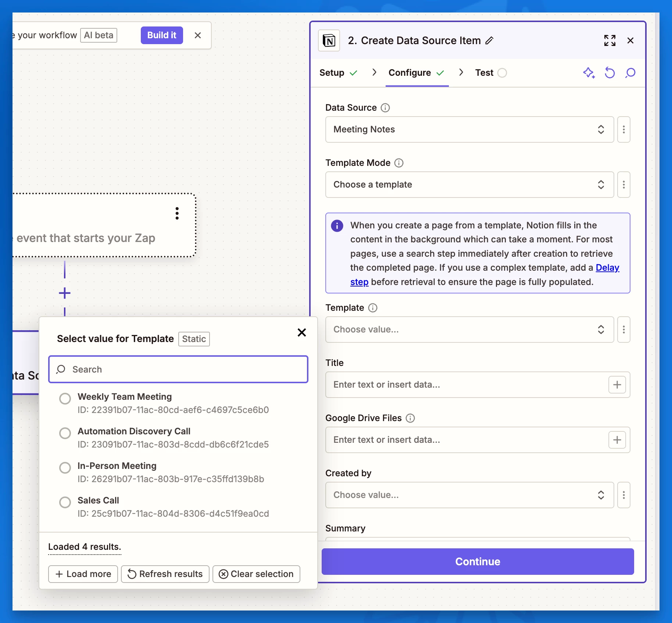The width and height of the screenshot is (672, 623).
Task: Click the undo/refresh fields icon
Action: pos(610,73)
